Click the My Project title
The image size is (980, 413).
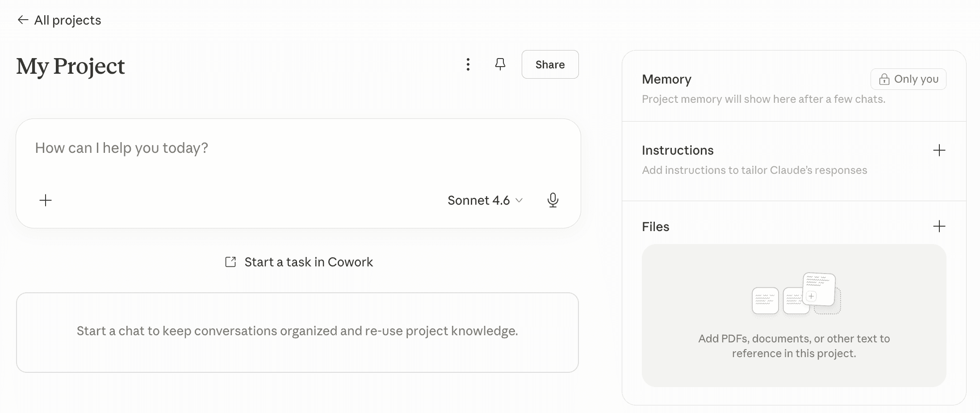click(71, 66)
